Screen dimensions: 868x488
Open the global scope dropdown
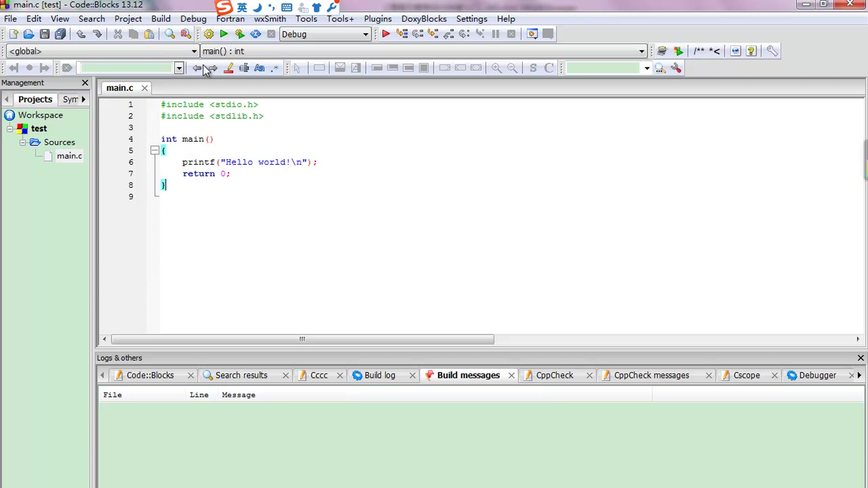(x=193, y=51)
